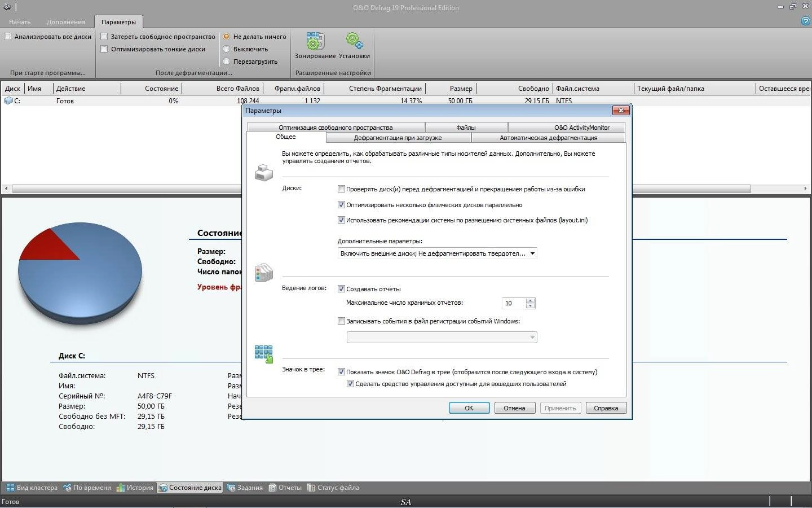Expand Дополнительные параметры dropdown

point(437,253)
